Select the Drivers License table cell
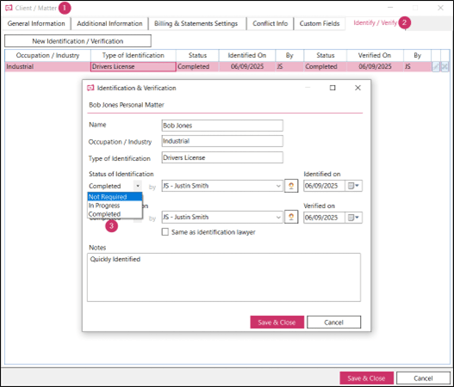 tap(133, 67)
